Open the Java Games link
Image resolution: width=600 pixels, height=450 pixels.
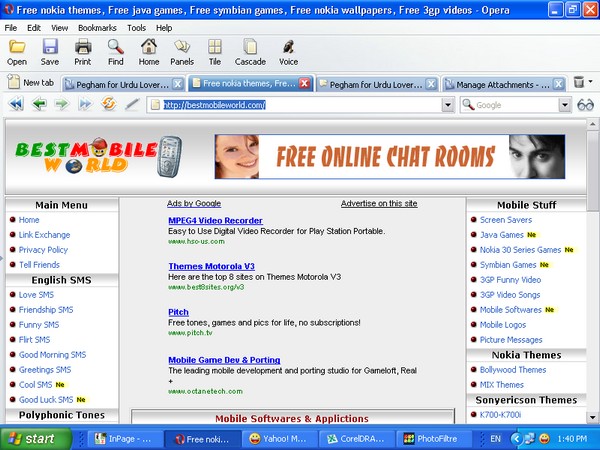pyautogui.click(x=502, y=235)
